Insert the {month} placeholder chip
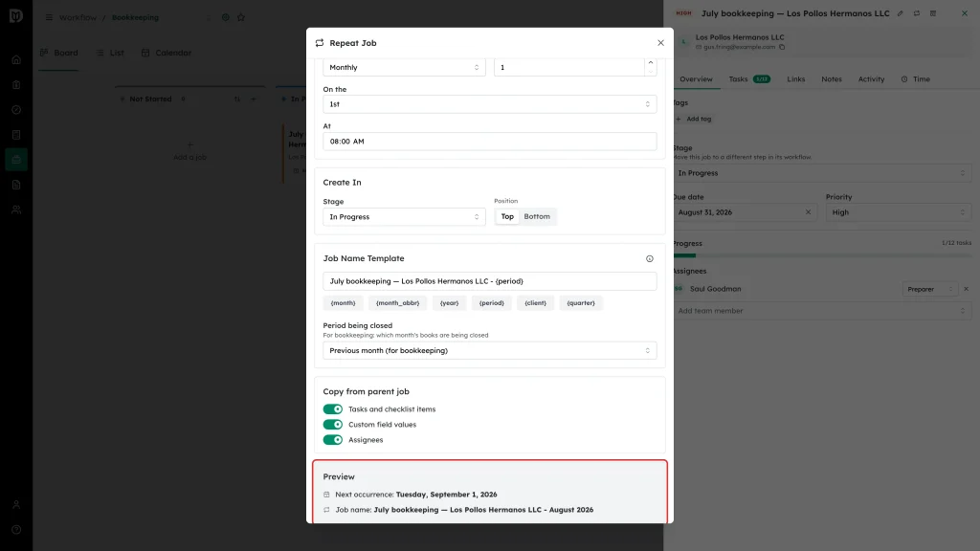 343,303
